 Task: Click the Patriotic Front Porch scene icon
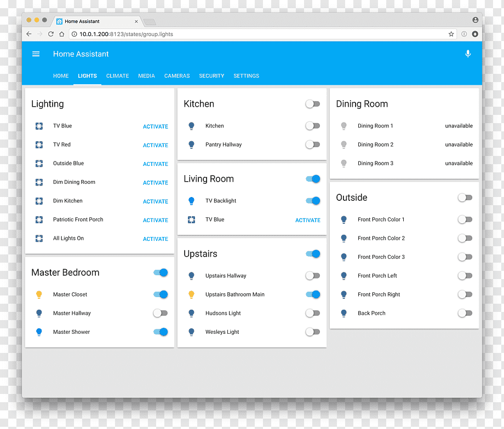tap(39, 219)
